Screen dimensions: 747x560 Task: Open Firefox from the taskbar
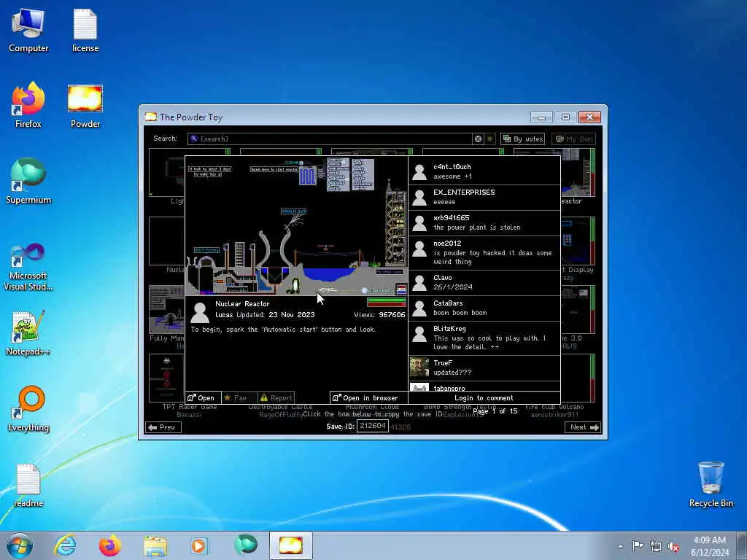[x=109, y=545]
